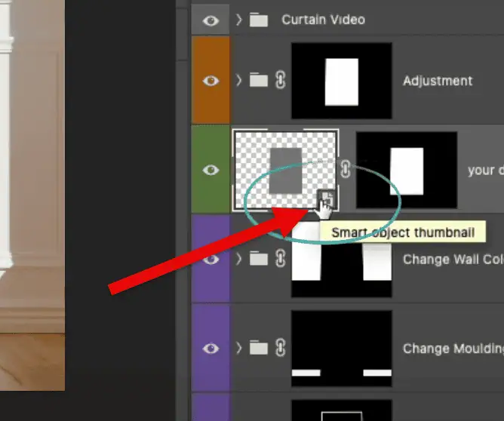
Task: Unlink the mask from Adjustment group
Action: 281,80
